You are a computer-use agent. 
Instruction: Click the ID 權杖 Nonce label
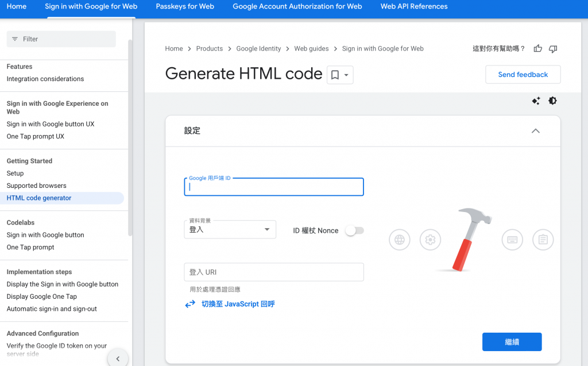(x=315, y=230)
